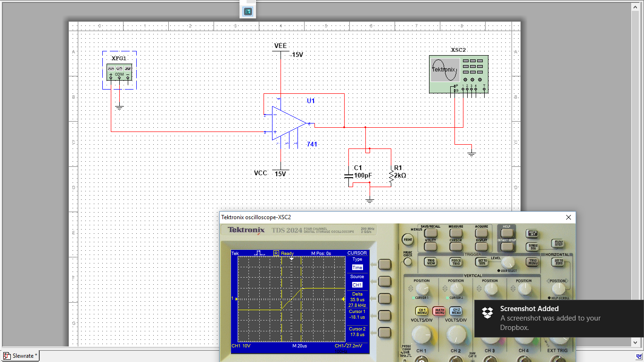Click the horizontal SET TO ZERO button
644x362 pixels.
tap(559, 262)
